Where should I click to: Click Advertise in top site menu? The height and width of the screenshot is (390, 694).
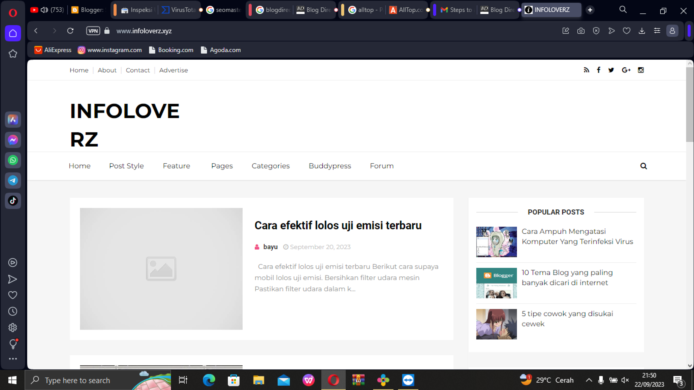coord(174,70)
